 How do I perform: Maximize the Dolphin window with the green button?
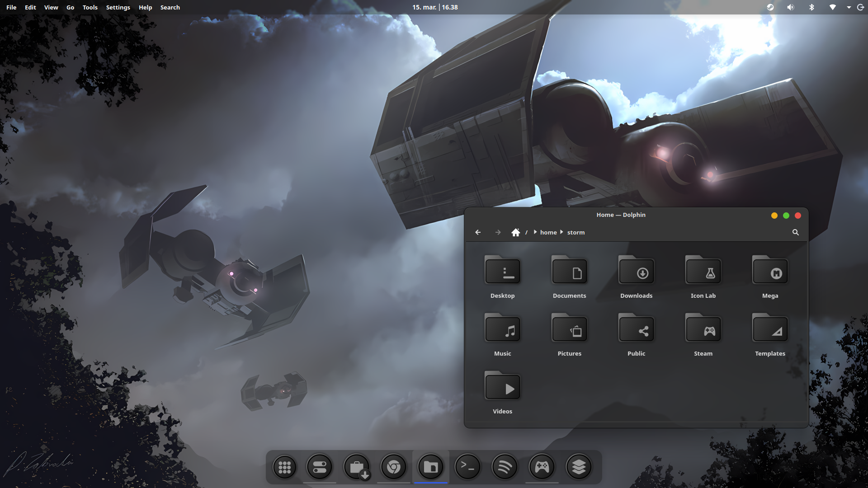(x=786, y=216)
